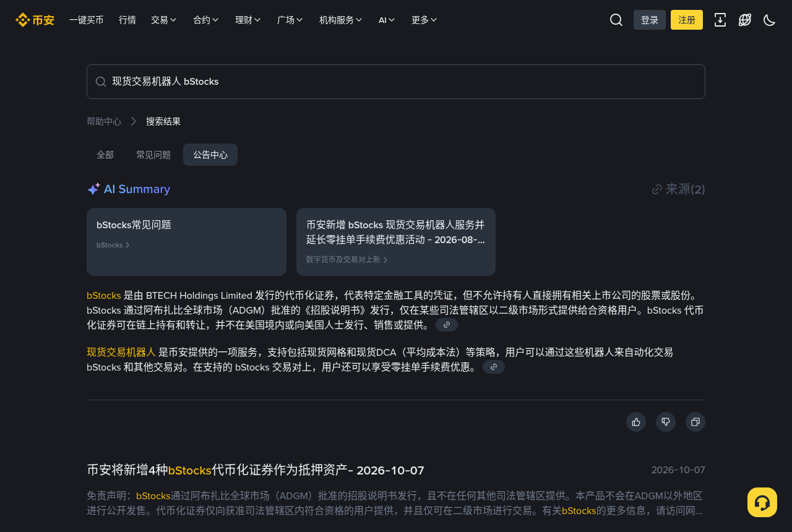Open the header search magnifier icon

pos(616,20)
